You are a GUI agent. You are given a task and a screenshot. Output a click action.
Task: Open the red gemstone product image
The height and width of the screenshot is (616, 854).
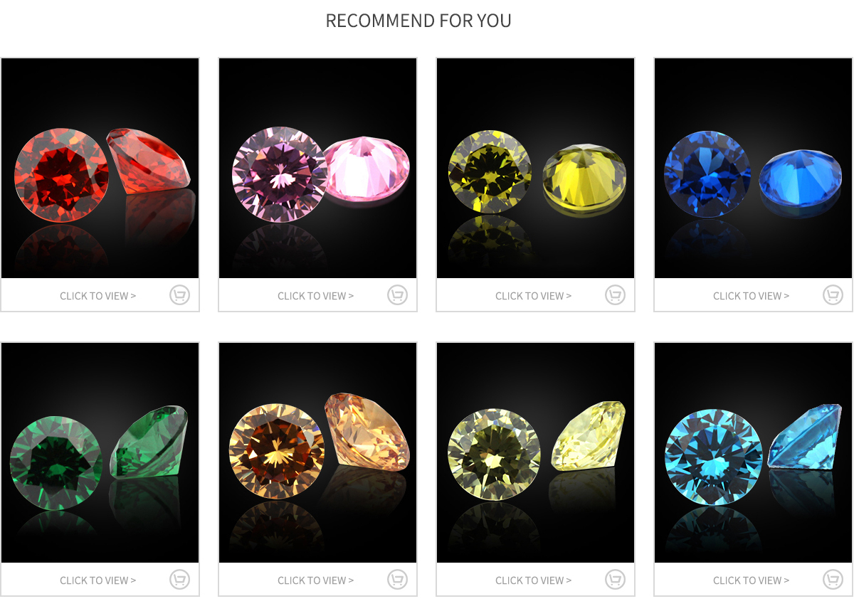click(100, 168)
